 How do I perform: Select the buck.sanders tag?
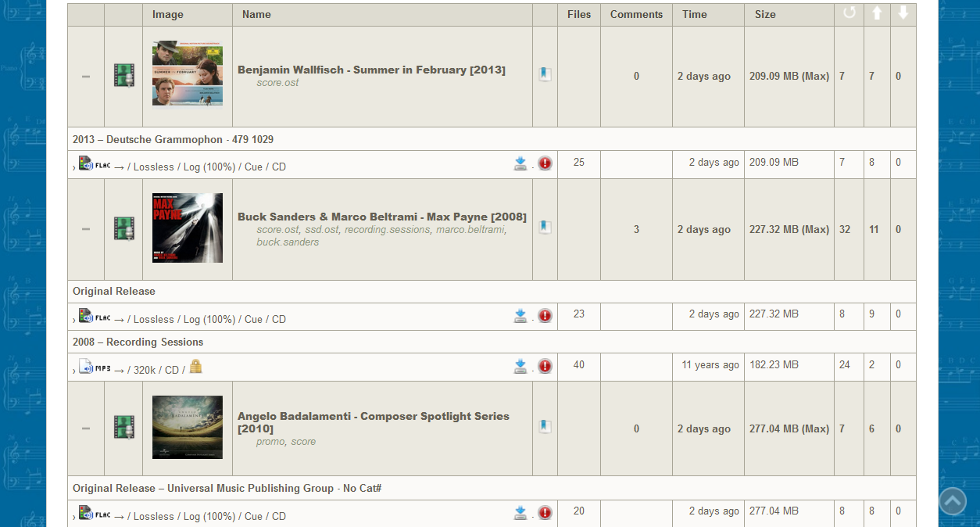288,242
